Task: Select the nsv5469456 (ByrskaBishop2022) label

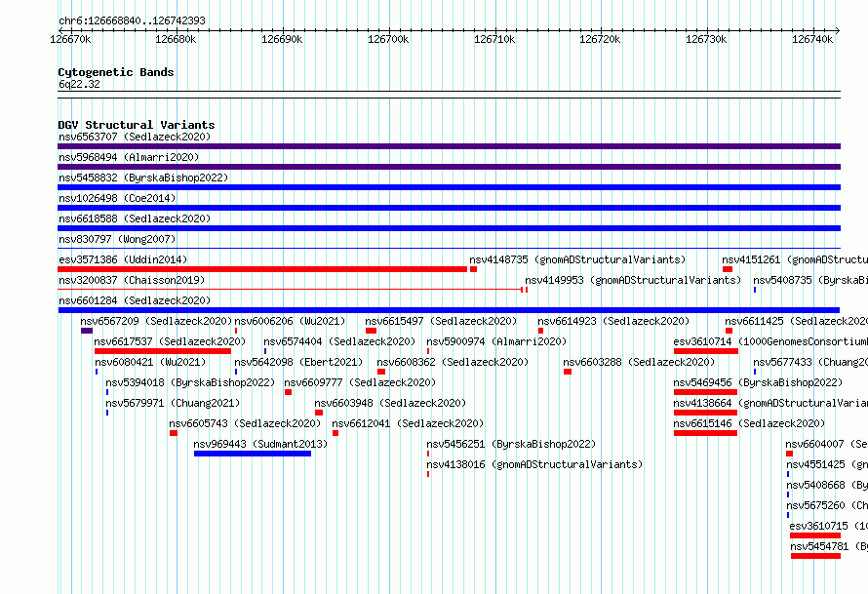Action: (759, 382)
